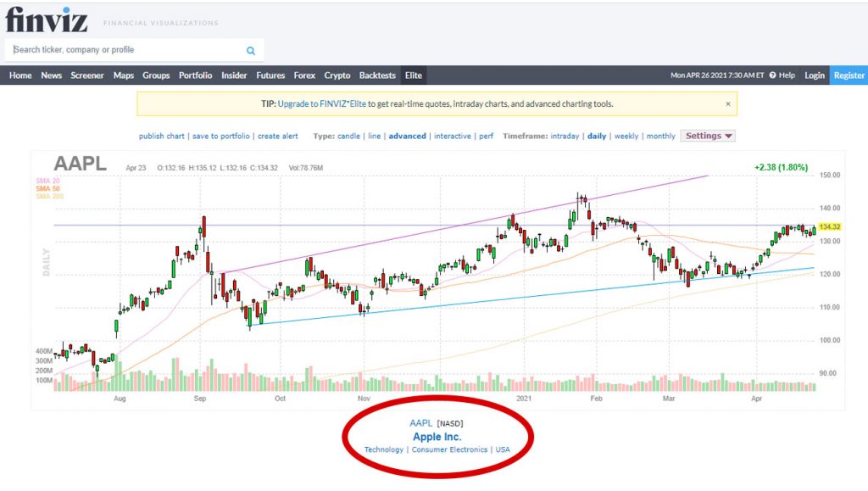
Task: Click the Vol:78.76M readout
Action: [305, 168]
